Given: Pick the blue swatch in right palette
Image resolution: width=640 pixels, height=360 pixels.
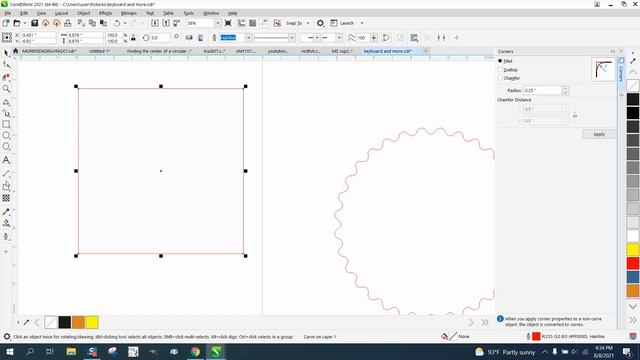Looking at the screenshot, I should pyautogui.click(x=633, y=277).
